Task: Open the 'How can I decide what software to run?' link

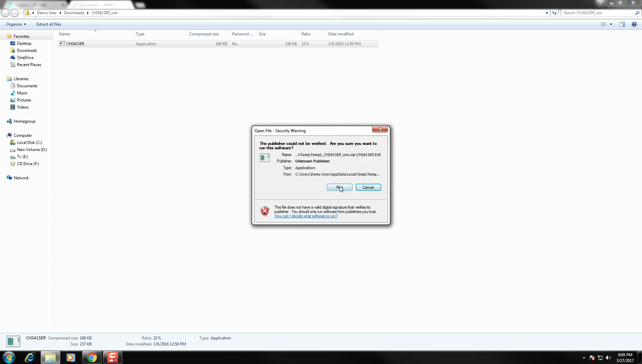Action: coord(306,216)
